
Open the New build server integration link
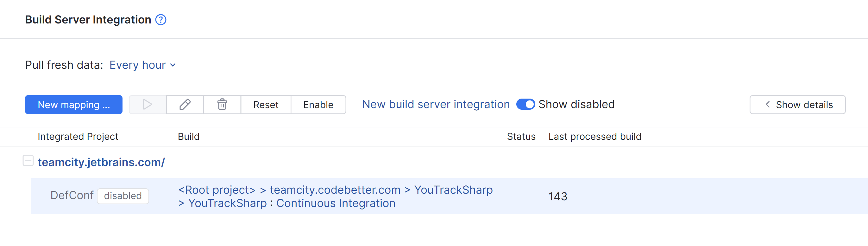coord(436,104)
